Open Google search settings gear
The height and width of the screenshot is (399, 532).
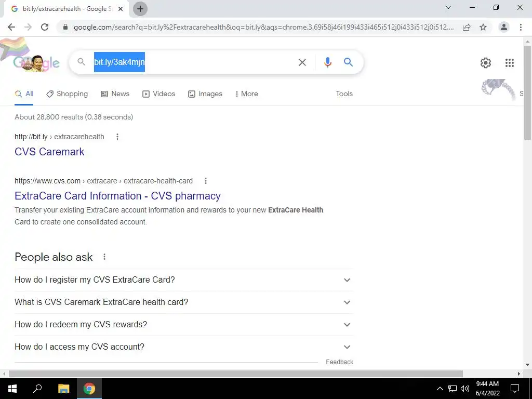pos(486,63)
